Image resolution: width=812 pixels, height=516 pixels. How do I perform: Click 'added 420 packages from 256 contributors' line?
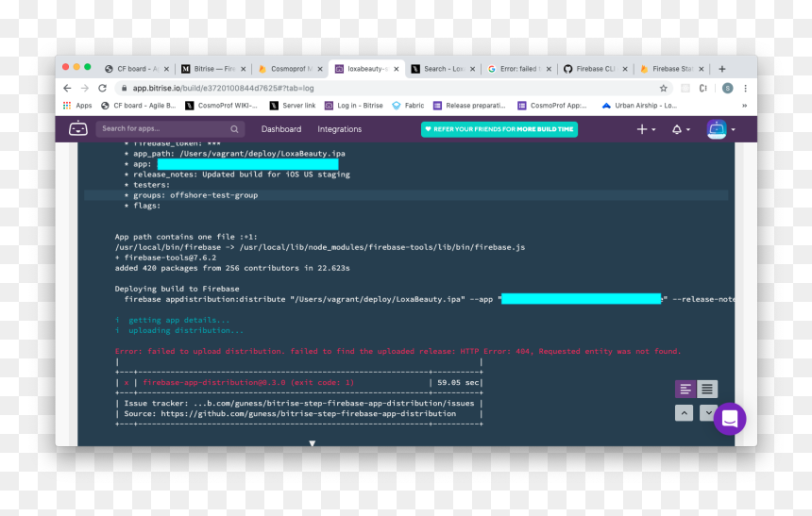[x=232, y=268]
